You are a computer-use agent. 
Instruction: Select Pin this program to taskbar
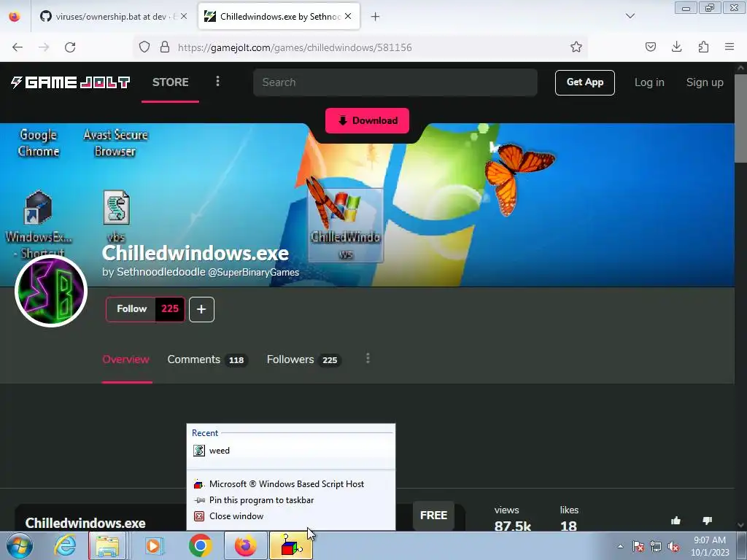tap(290, 500)
